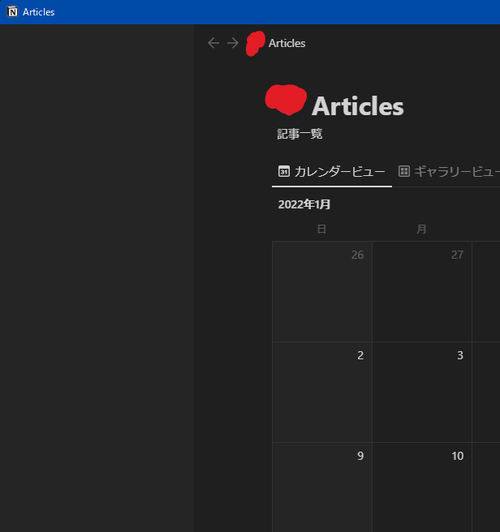Click the Articles window title text
The width and height of the screenshot is (500, 532).
point(38,12)
